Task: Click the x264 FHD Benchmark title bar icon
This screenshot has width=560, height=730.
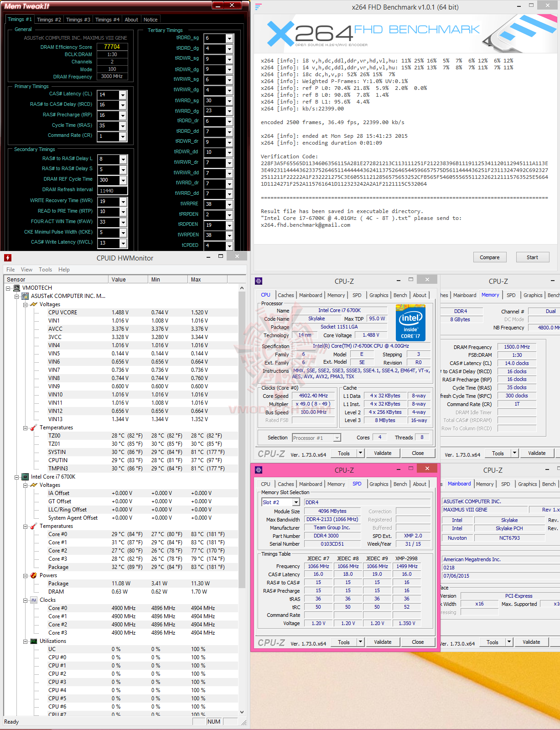Action: coord(259,7)
